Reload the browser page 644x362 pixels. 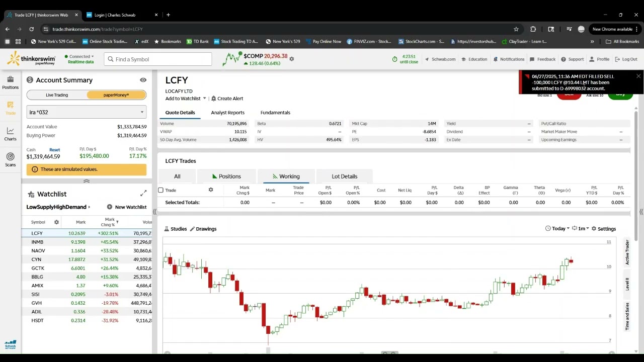(x=31, y=29)
